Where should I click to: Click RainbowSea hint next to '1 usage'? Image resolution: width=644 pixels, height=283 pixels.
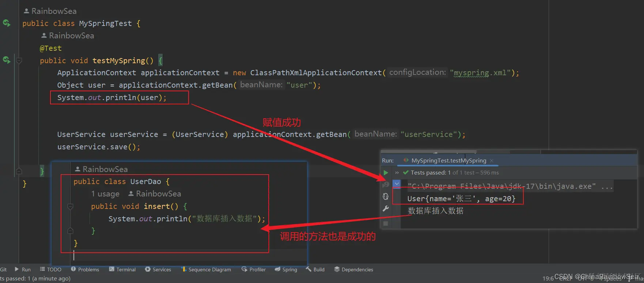point(155,194)
